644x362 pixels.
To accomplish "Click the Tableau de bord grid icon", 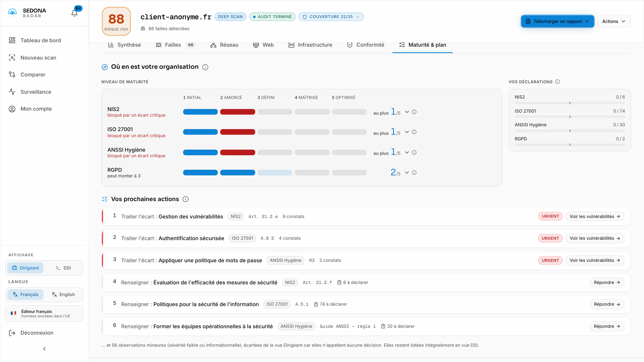I will (x=12, y=40).
